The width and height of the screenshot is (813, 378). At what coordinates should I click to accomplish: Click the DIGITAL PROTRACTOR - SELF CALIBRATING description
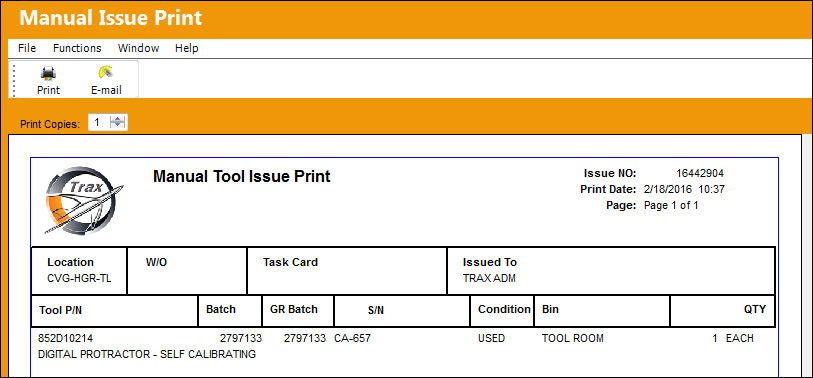coord(147,355)
